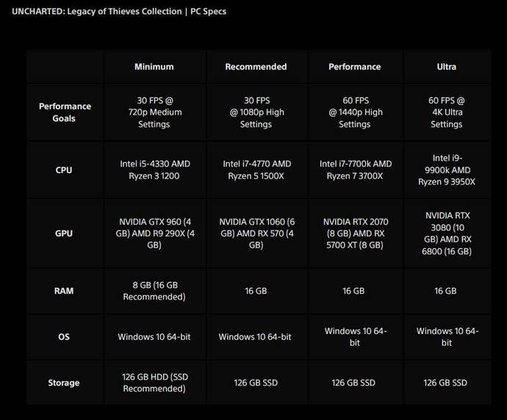Click the CPU row label

coord(64,170)
